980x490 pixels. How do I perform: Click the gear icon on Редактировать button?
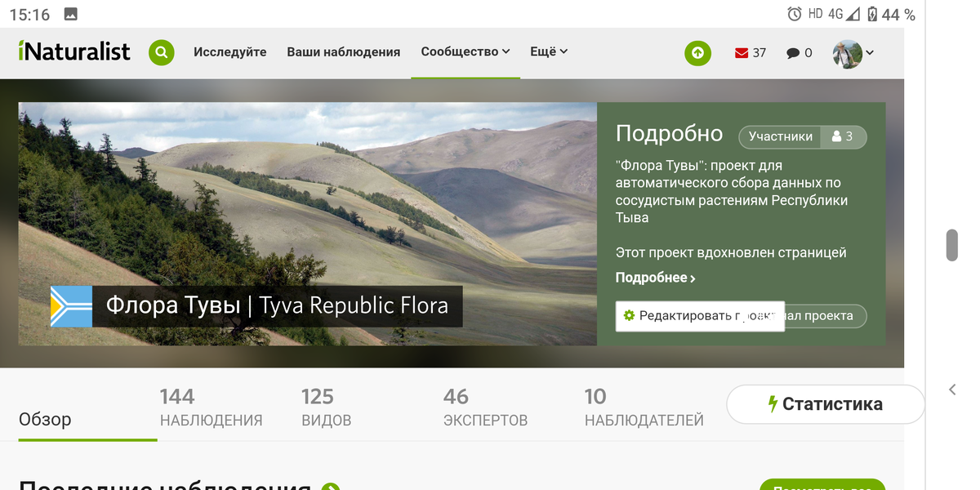[629, 315]
